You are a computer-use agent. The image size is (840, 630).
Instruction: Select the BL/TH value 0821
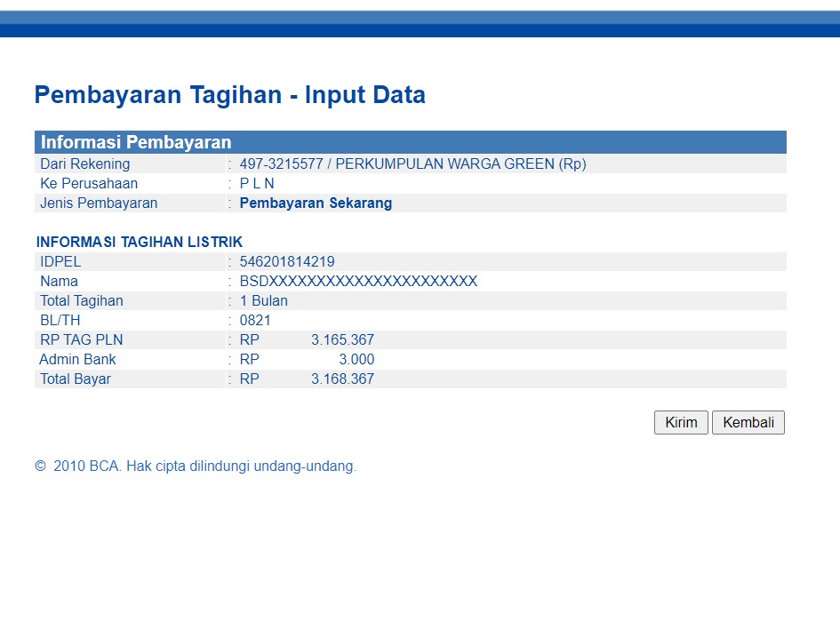(x=255, y=321)
